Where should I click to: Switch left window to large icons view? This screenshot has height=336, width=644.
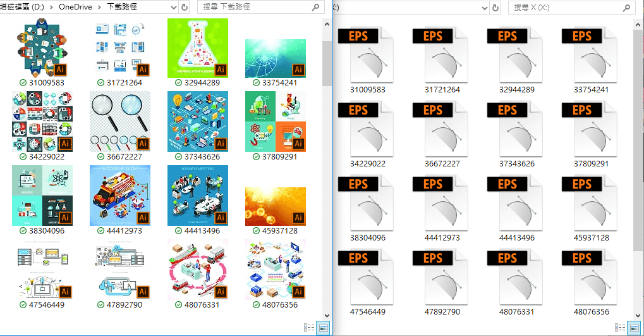coord(323,328)
